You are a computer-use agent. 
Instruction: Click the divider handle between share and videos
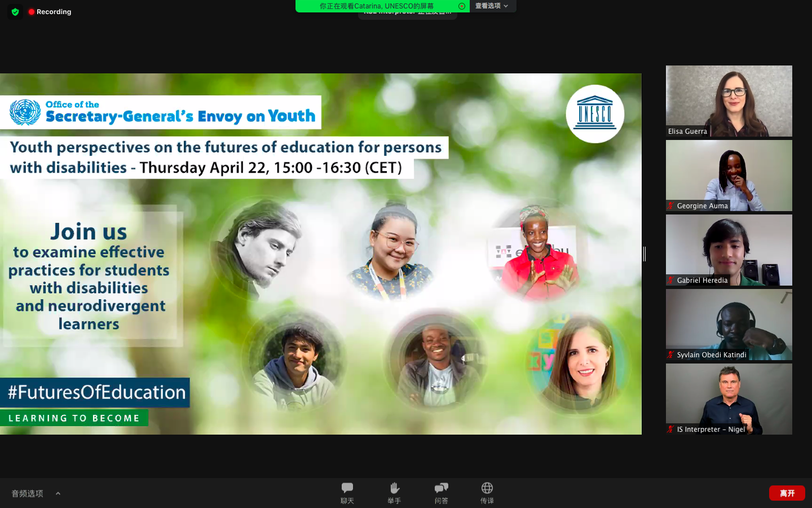pos(645,254)
